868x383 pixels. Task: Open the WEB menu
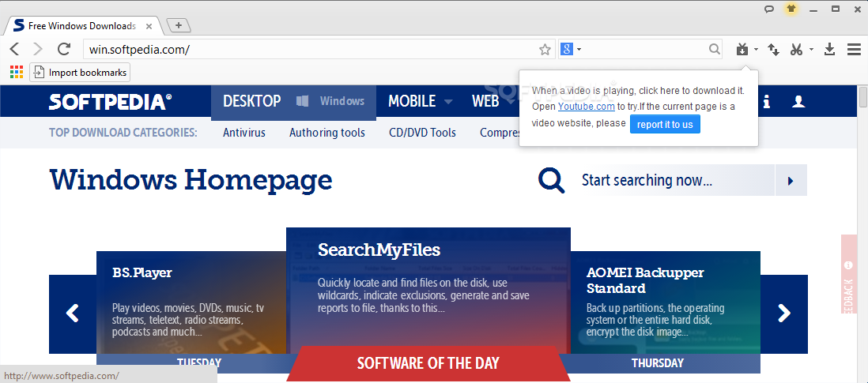coord(485,101)
